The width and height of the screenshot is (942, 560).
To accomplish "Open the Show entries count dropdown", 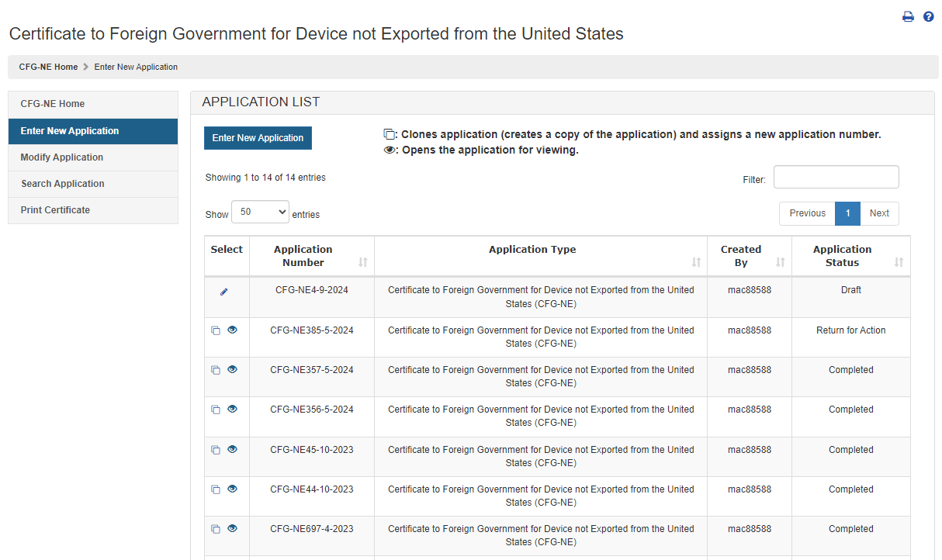I will [x=260, y=212].
